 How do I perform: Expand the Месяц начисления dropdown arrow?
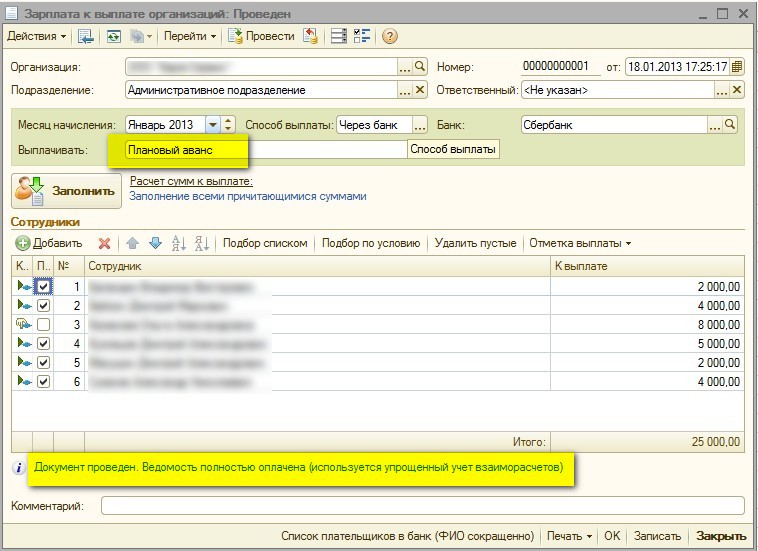tap(213, 125)
